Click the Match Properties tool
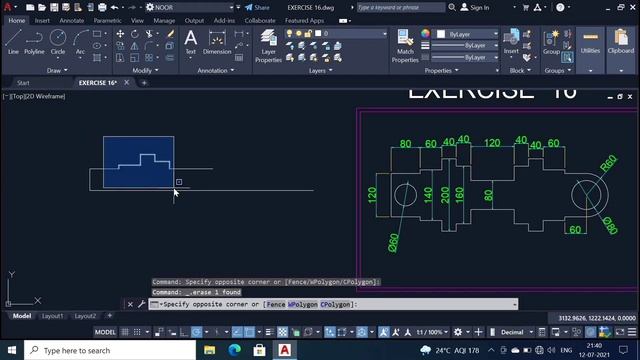 405,46
